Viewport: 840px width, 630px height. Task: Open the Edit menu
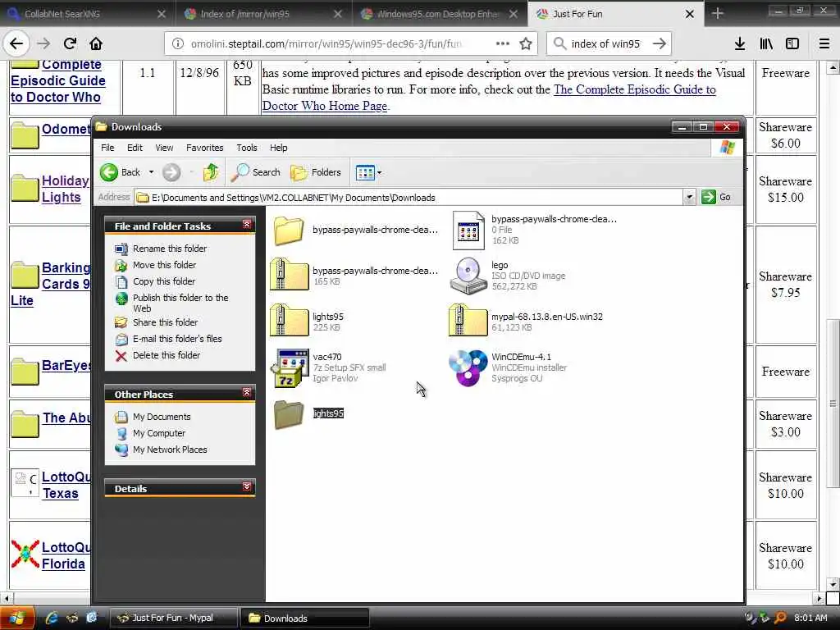click(135, 148)
